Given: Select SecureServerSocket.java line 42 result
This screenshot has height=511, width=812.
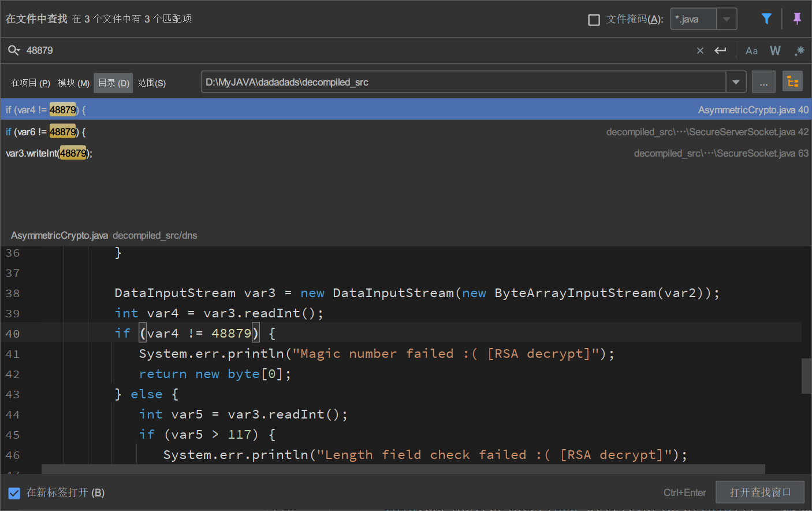Looking at the screenshot, I should (406, 132).
